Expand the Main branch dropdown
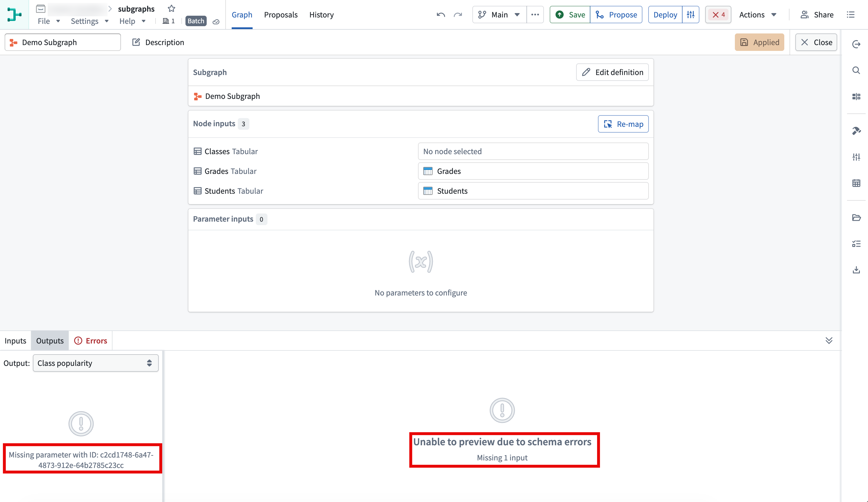Viewport: 868px width, 502px height. click(x=499, y=15)
